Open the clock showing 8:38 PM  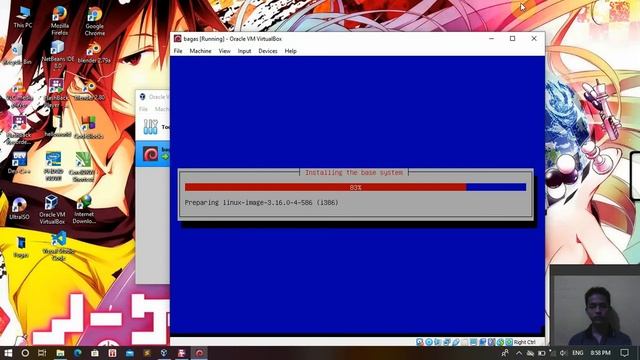coord(600,353)
